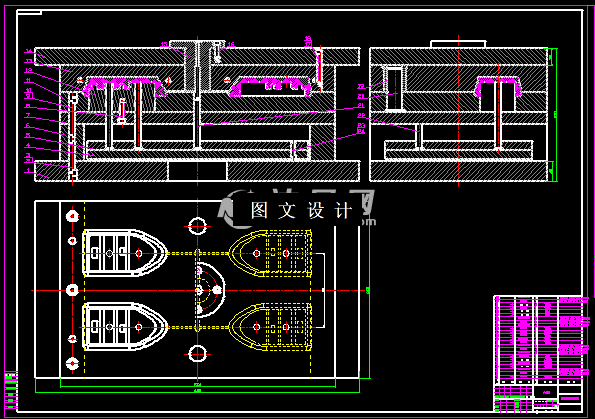The height and width of the screenshot is (419, 595).
Task: Select part label 6 on left side
Action: click(28, 125)
